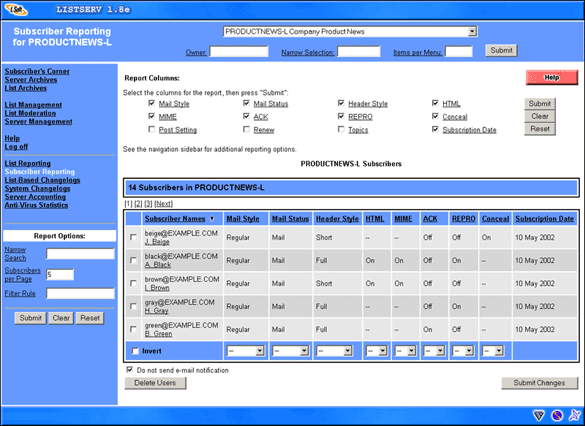The image size is (585, 426).
Task: Click the Submit Changes button
Action: tap(539, 383)
